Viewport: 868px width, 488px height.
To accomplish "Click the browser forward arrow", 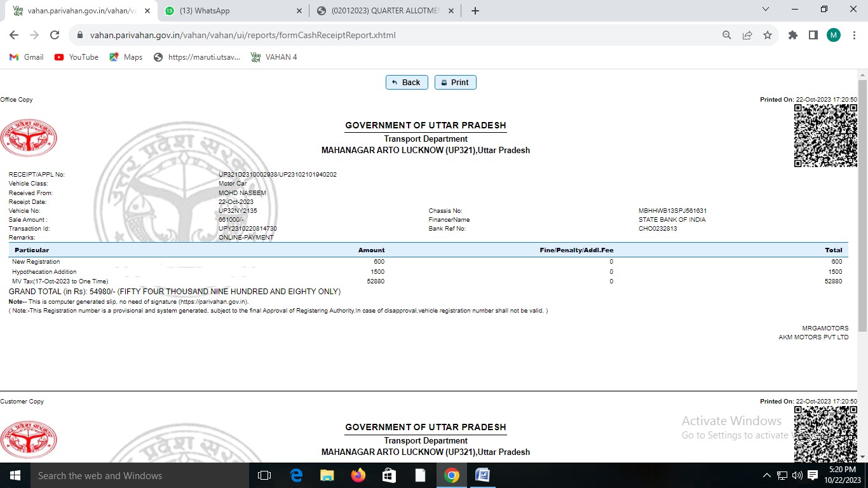I will click(x=34, y=35).
